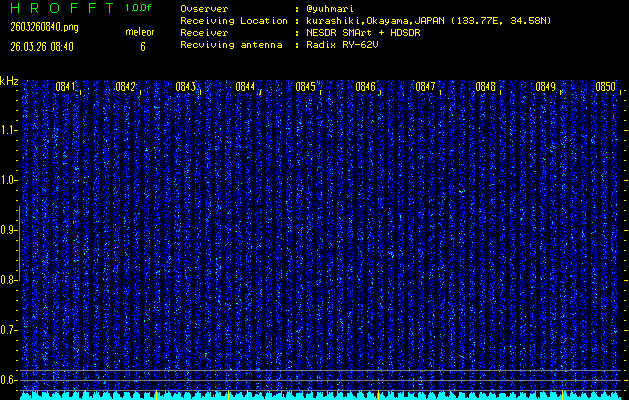This screenshot has width=629, height=400.
Task: Click the 26.03.26 08:40 timestamp
Action: point(40,46)
